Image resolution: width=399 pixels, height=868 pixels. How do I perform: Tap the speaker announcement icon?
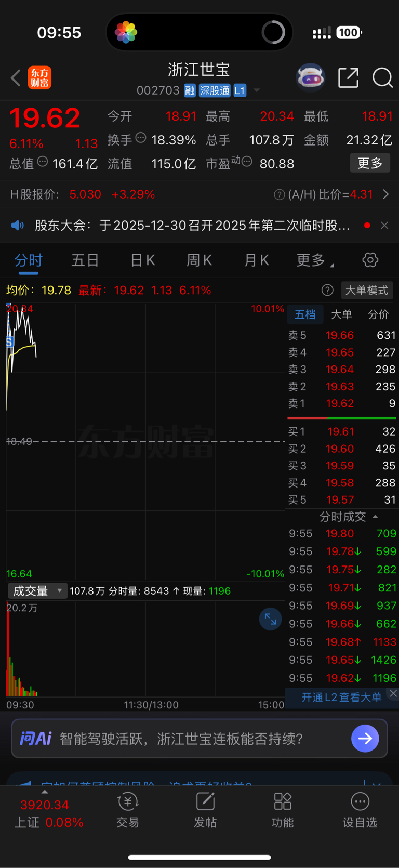click(18, 225)
